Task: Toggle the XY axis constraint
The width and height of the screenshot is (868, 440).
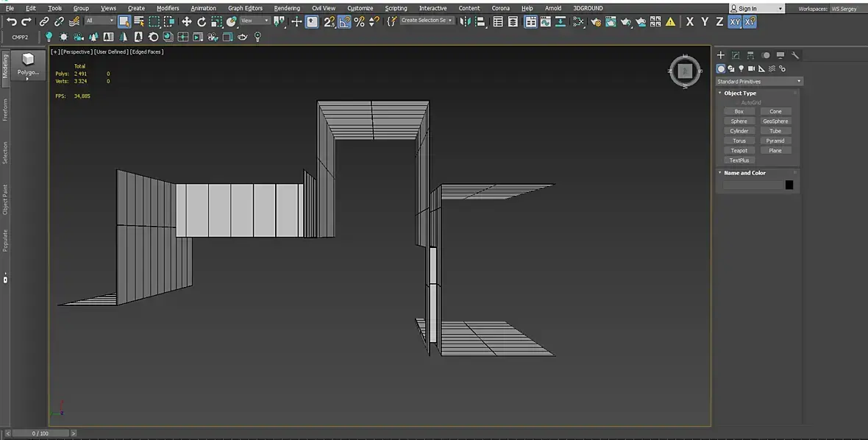Action: [735, 22]
